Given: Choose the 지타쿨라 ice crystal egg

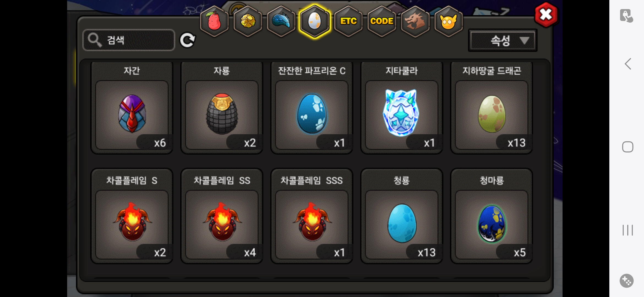Looking at the screenshot, I should coord(402,108).
